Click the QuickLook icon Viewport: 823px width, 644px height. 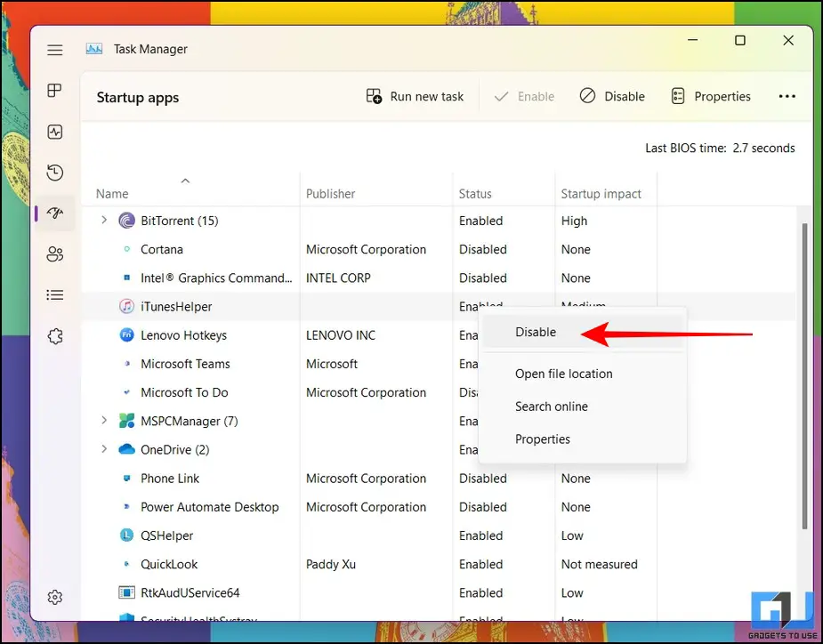[126, 564]
